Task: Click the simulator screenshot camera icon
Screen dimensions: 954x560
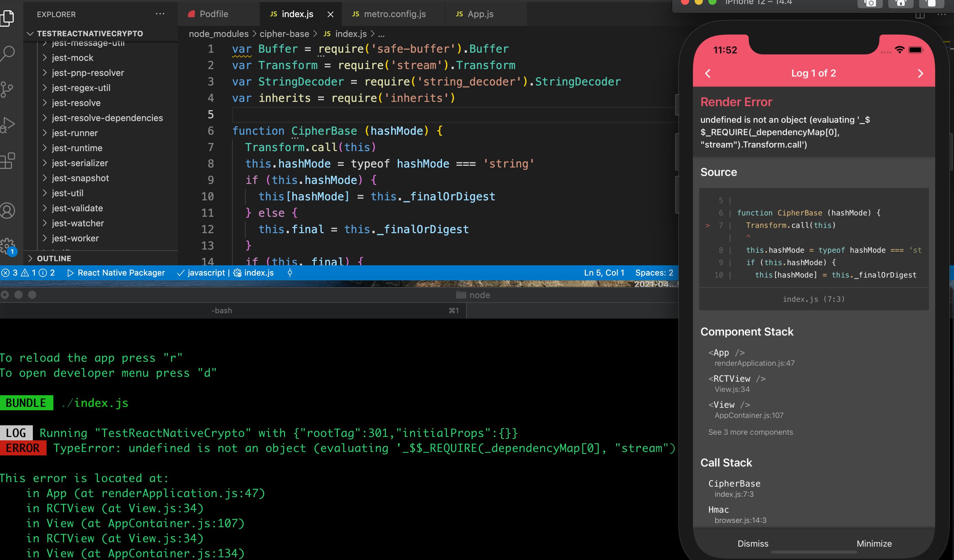Action: coord(870,3)
